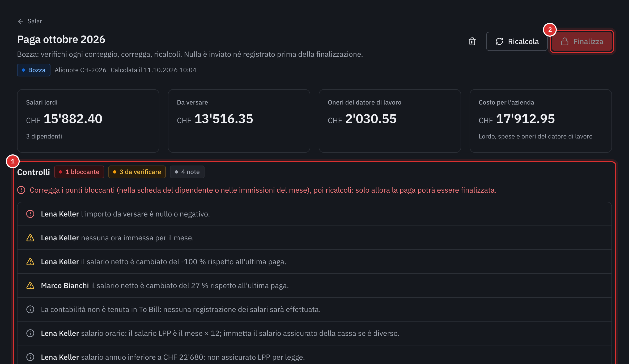This screenshot has height=364, width=629.
Task: Click 'Aliquote CH-2026' label
Action: 80,70
